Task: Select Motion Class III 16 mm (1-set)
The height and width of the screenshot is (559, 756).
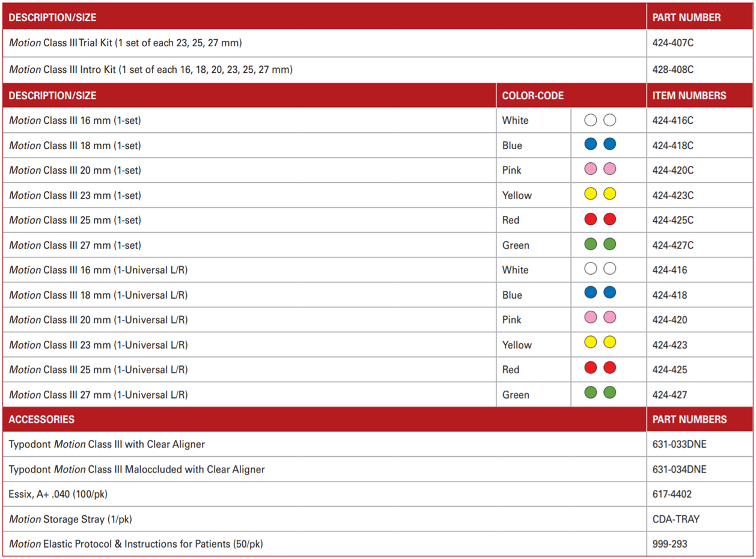Action: pos(75,120)
